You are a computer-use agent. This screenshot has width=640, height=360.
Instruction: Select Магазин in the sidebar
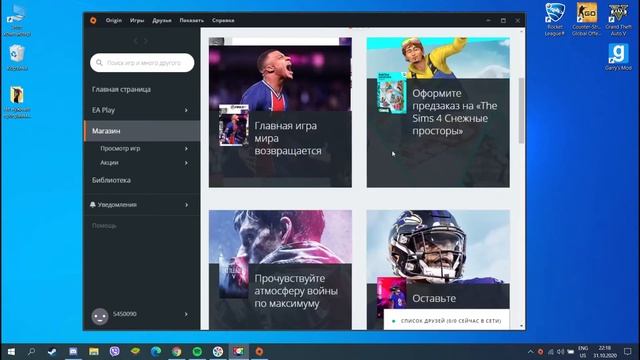[x=142, y=131]
